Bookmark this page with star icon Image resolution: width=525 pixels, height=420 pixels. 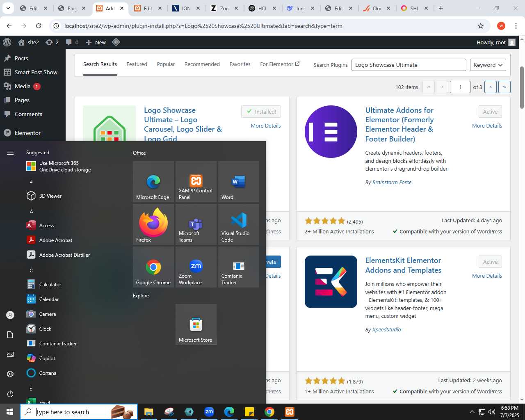point(481,26)
